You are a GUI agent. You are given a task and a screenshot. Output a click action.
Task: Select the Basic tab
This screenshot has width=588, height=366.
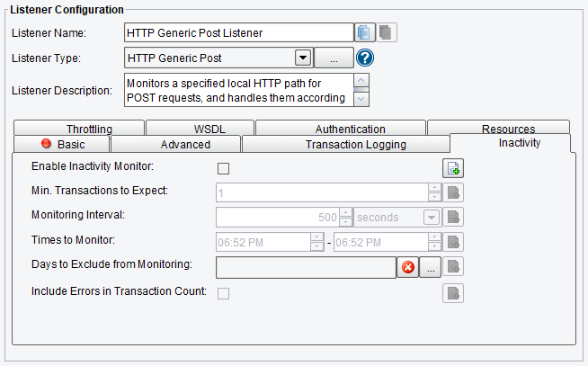(x=61, y=145)
